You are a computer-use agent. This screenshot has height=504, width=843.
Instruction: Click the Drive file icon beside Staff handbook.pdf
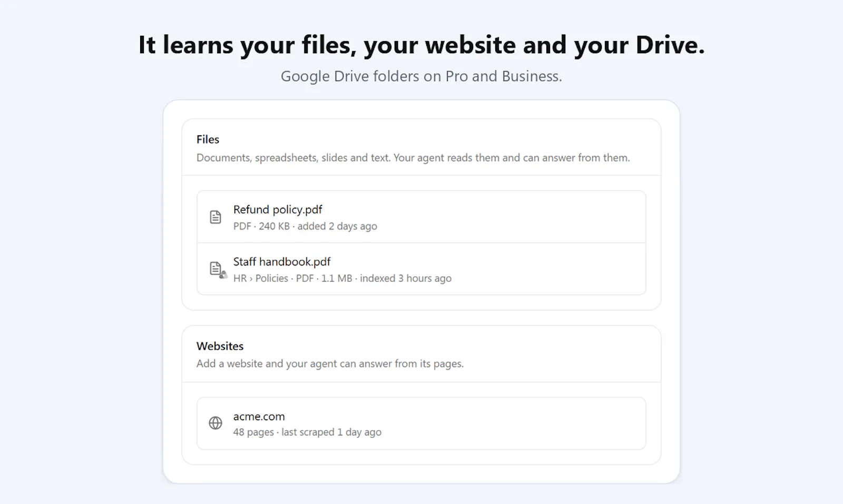tap(218, 270)
